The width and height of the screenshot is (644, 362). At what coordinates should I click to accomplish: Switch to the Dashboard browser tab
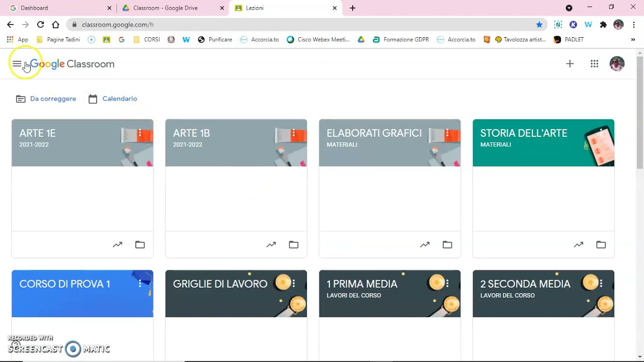[x=59, y=8]
